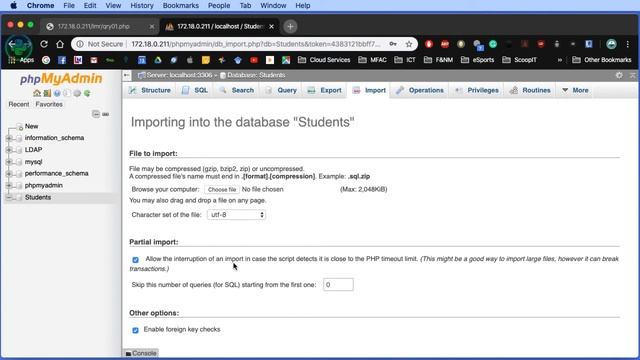
Task: Click the Grammarly extension icon
Action: pyautogui.click(x=493, y=44)
